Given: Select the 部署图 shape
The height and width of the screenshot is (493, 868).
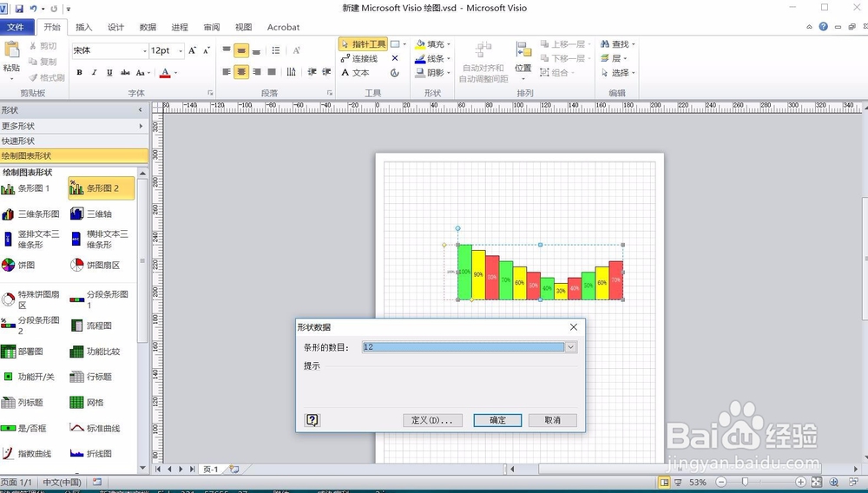Looking at the screenshot, I should 23,352.
